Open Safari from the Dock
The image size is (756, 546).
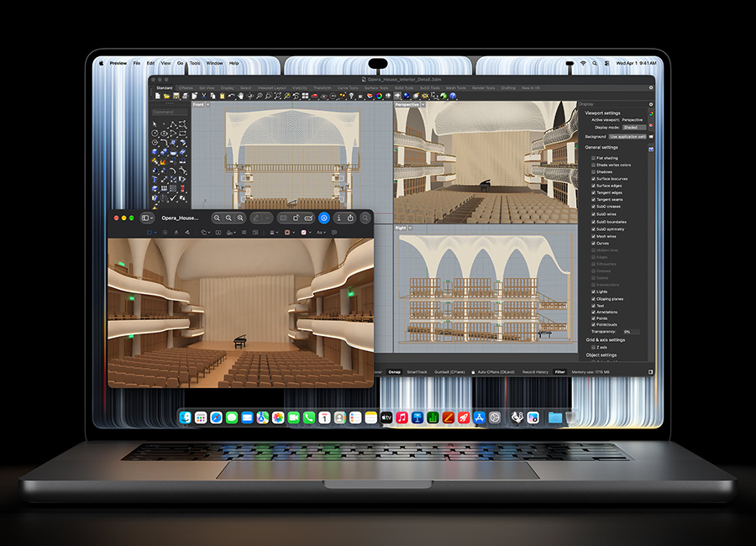click(216, 417)
